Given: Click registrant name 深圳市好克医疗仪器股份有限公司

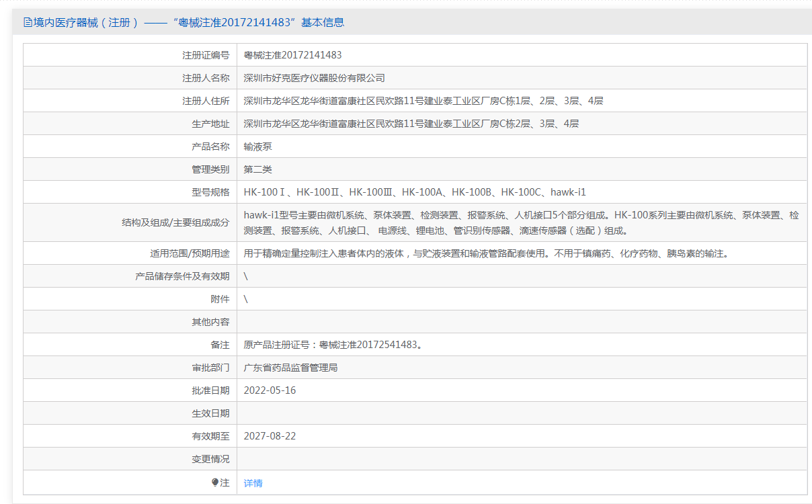Looking at the screenshot, I should click(314, 78).
